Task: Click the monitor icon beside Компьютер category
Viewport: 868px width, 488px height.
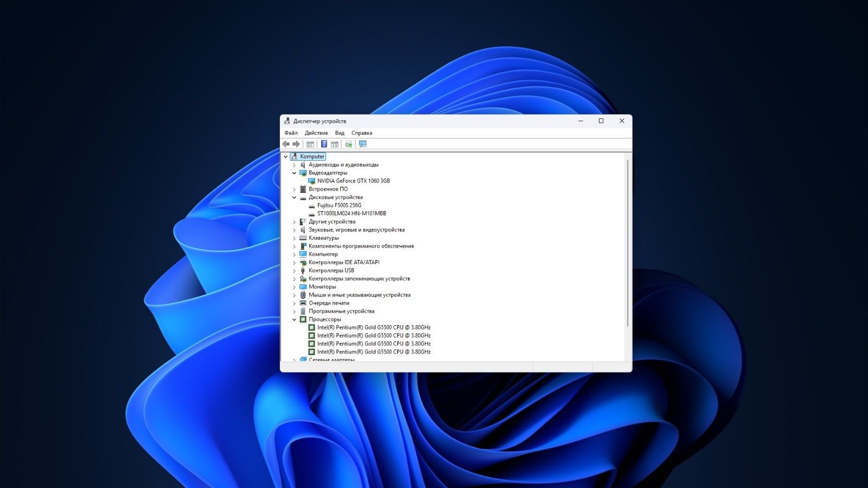Action: pos(303,254)
